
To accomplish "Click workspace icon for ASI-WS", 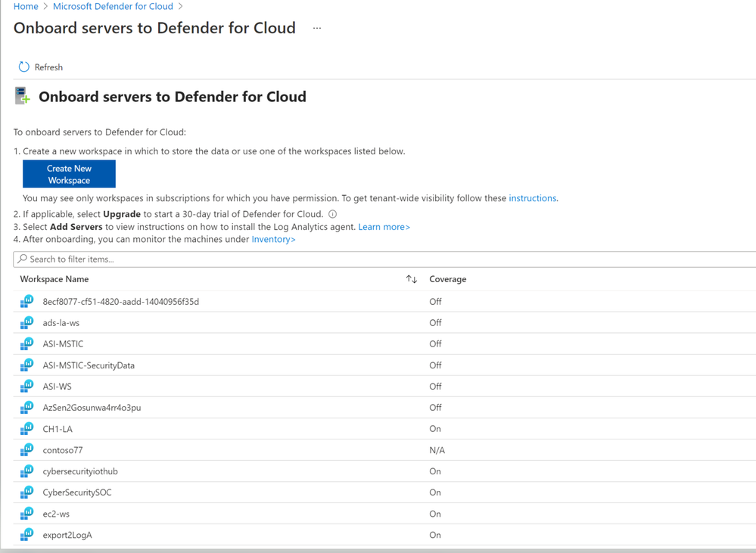I will [x=27, y=386].
